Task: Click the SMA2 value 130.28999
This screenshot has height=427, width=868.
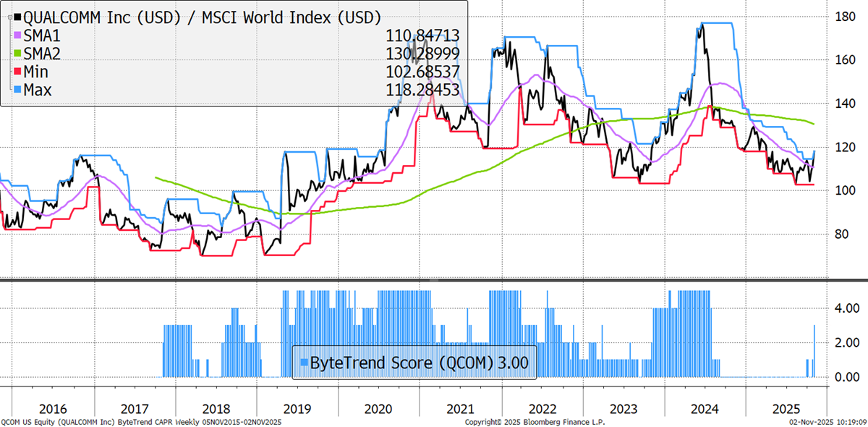Action: (x=424, y=54)
